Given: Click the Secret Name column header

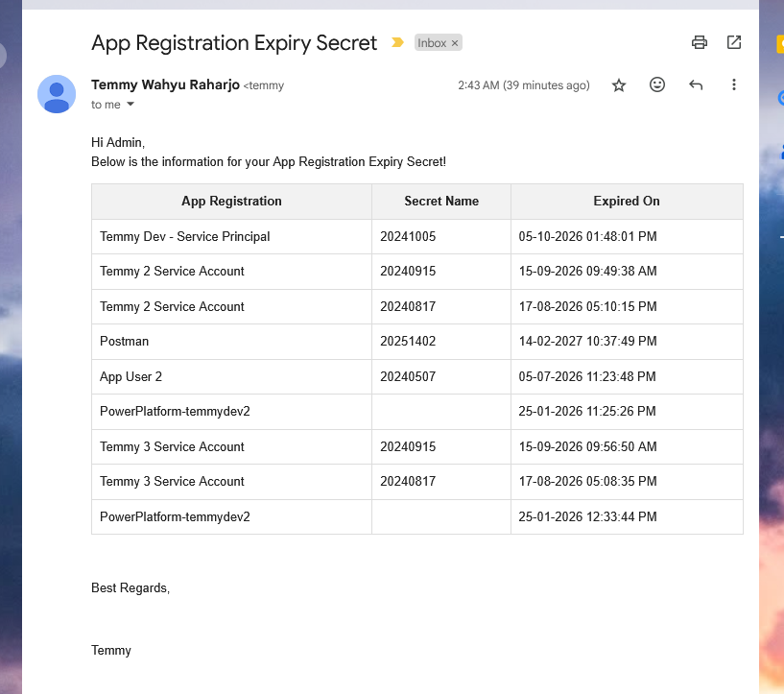Looking at the screenshot, I should point(441,201).
